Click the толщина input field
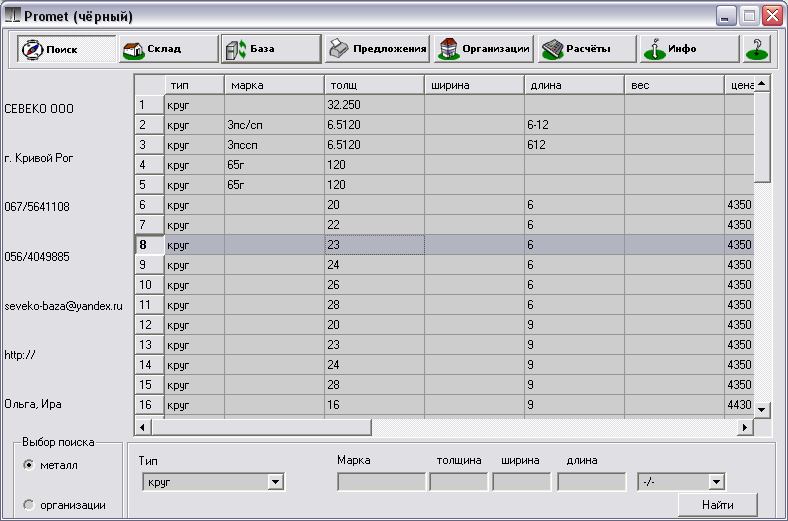Screen dimensions: 788x521 tap(458, 482)
